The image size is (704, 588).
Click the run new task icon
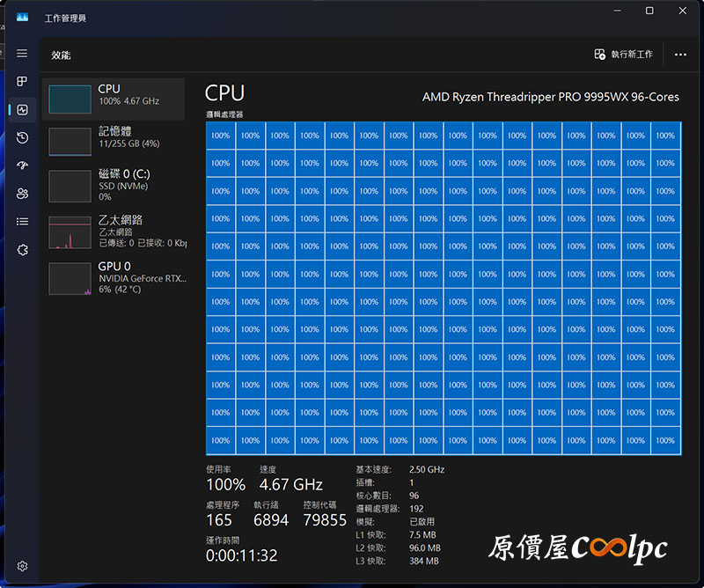[600, 55]
